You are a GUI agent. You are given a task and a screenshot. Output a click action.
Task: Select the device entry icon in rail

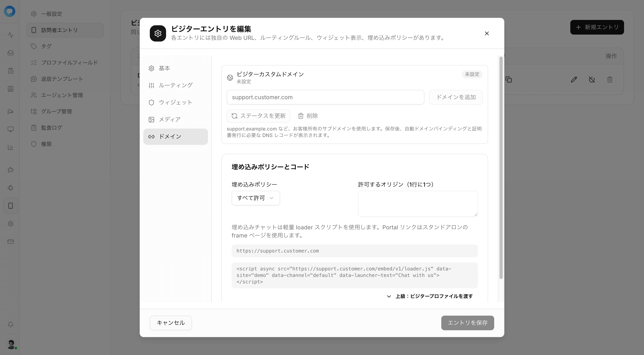pos(11,206)
